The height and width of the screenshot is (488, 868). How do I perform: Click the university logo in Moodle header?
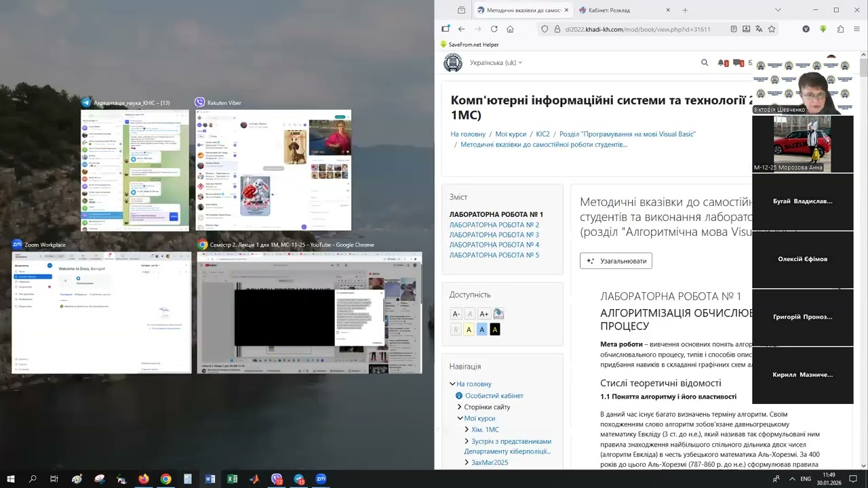coord(453,62)
